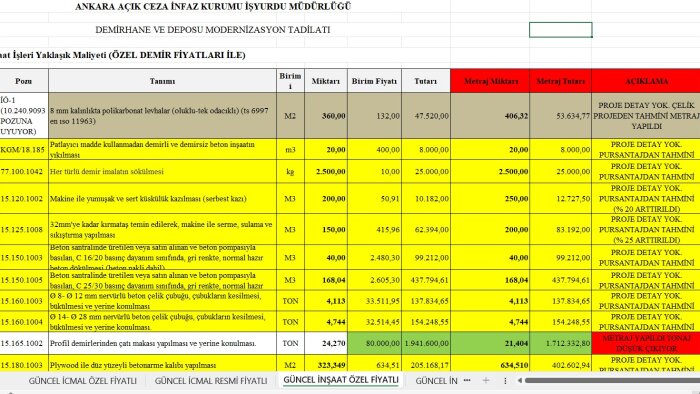Viewport: 700px width, 394px height.
Task: Select the empty highlighted cell beside the subtitle
Action: 561,30
